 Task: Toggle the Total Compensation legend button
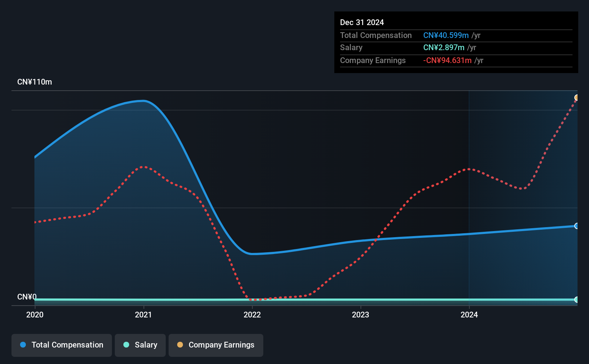coord(62,345)
